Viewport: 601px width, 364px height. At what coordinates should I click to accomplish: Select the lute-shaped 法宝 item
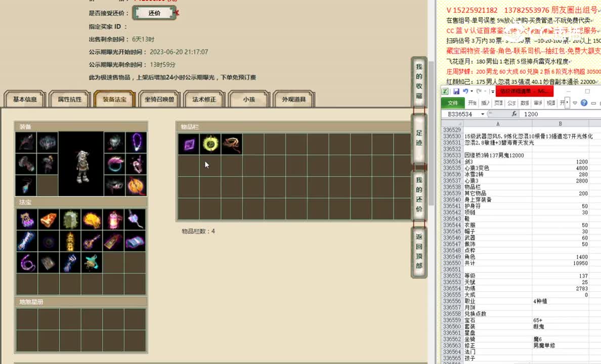(x=92, y=241)
